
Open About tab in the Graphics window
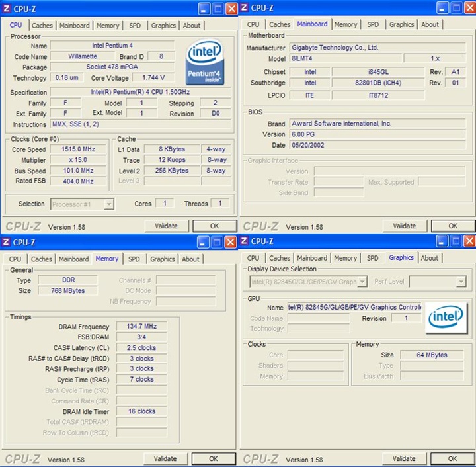point(430,258)
